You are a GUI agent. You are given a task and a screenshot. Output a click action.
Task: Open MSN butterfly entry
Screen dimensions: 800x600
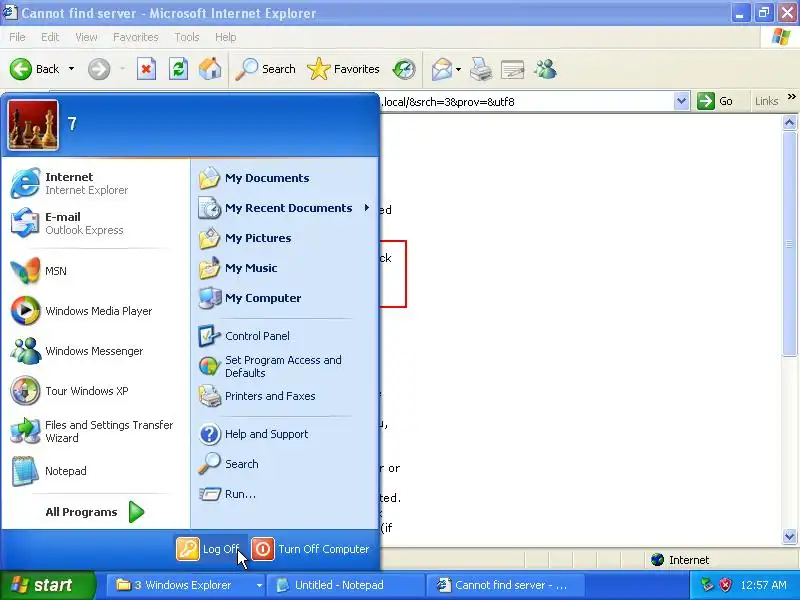95,271
